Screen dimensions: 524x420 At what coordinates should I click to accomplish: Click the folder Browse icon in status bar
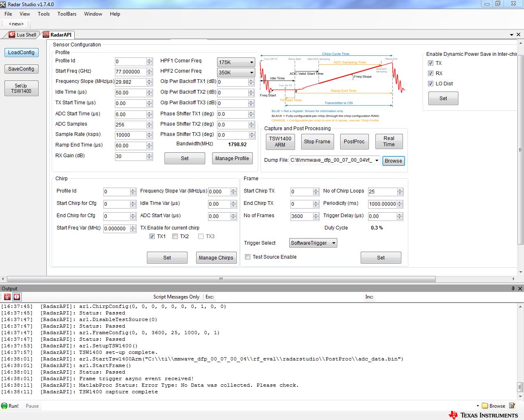[x=485, y=406]
